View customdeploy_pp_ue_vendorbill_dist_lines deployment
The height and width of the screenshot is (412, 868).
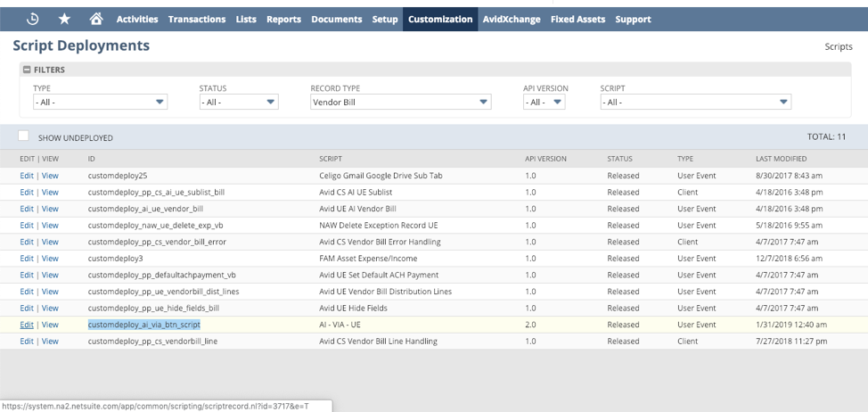tap(50, 292)
